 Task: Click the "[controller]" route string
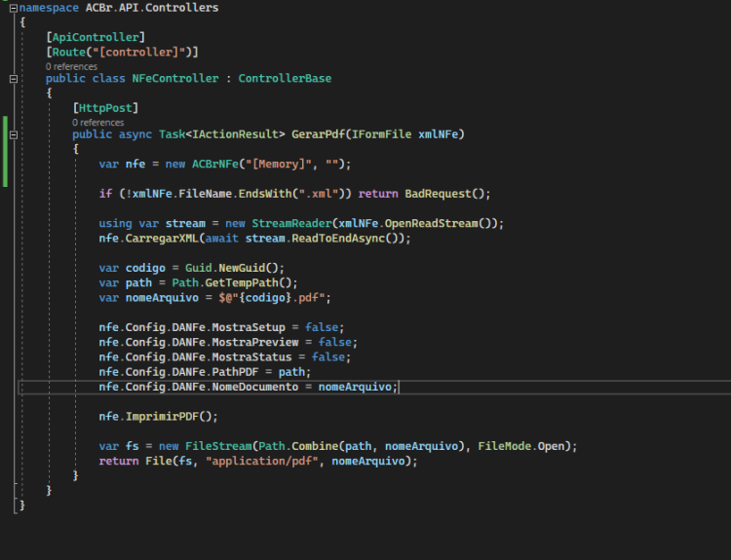pos(141,53)
